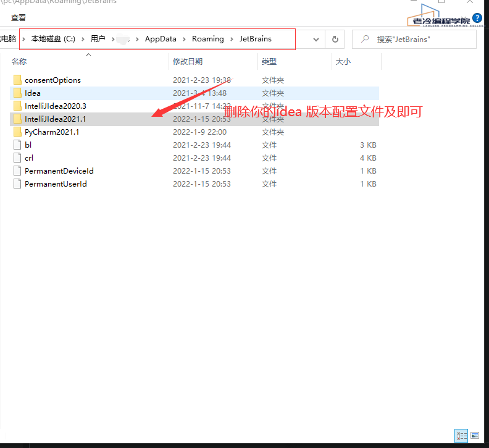The height and width of the screenshot is (448, 489).
Task: Switch to details view icon in status bar
Action: click(x=462, y=436)
